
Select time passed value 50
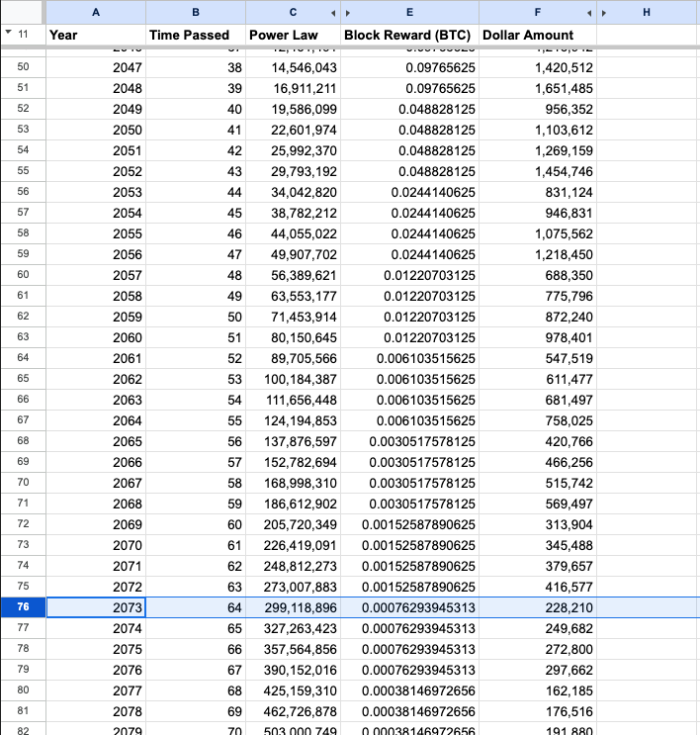point(196,317)
